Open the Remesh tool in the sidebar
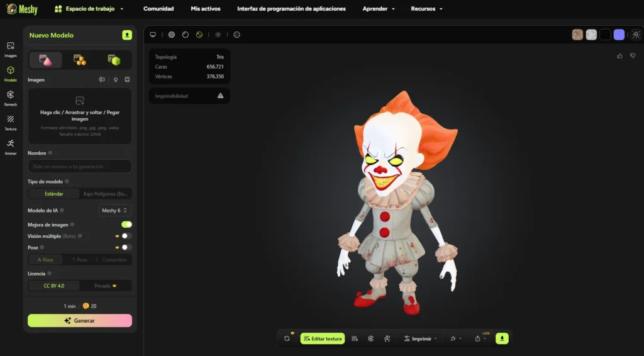The image size is (644, 356). [10, 98]
